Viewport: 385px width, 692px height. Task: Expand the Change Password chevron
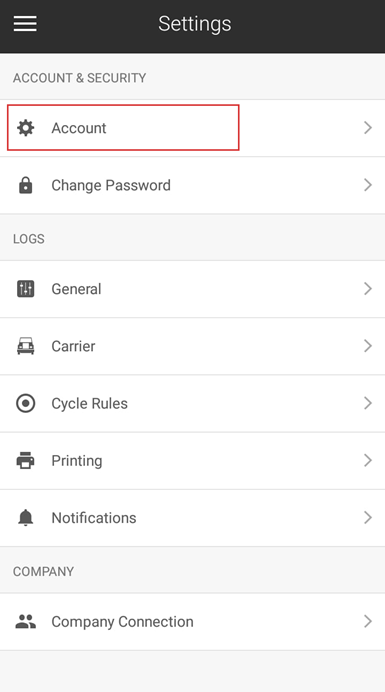coord(368,185)
